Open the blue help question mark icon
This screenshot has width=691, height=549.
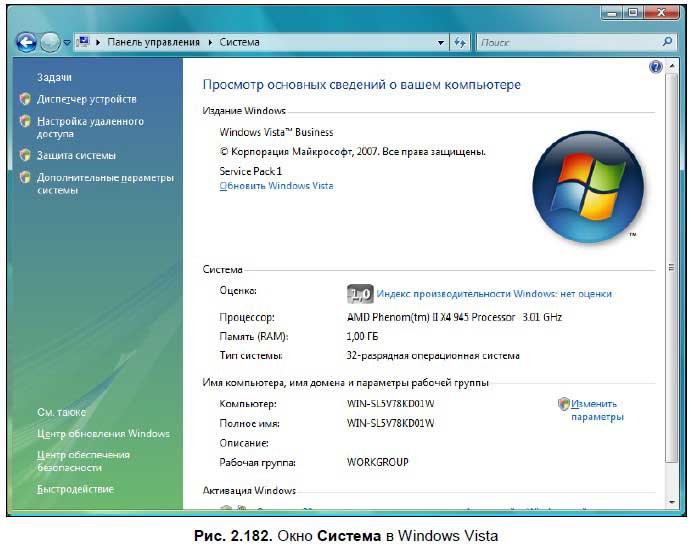pos(655,67)
